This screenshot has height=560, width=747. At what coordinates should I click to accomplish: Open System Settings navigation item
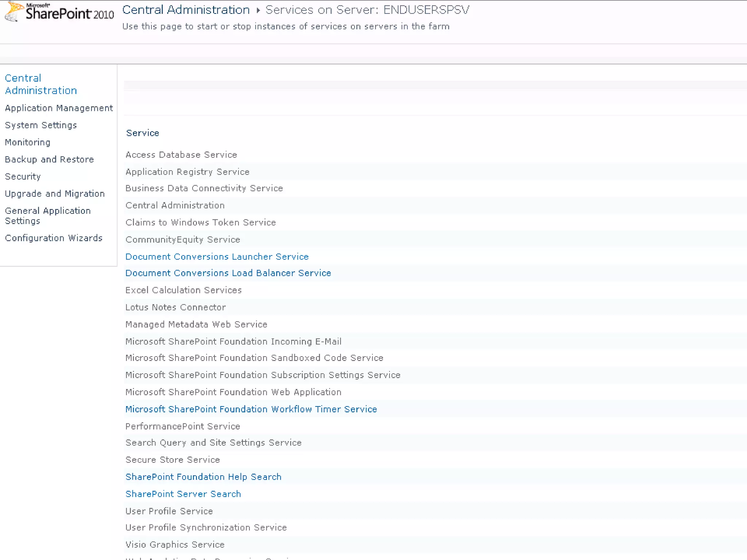point(41,125)
